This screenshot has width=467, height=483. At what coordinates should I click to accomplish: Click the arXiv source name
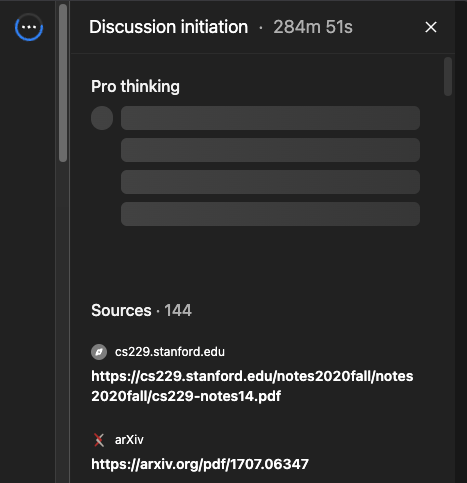129,440
